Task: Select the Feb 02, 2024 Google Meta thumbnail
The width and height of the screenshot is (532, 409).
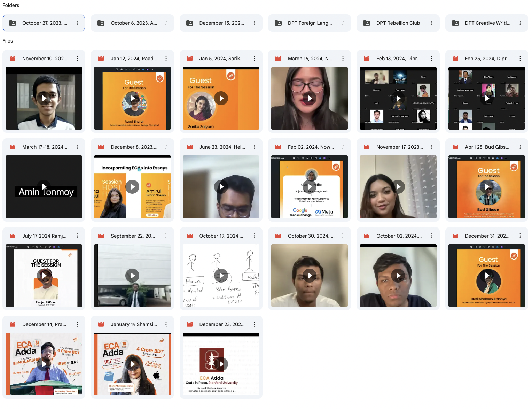Action: pyautogui.click(x=309, y=187)
